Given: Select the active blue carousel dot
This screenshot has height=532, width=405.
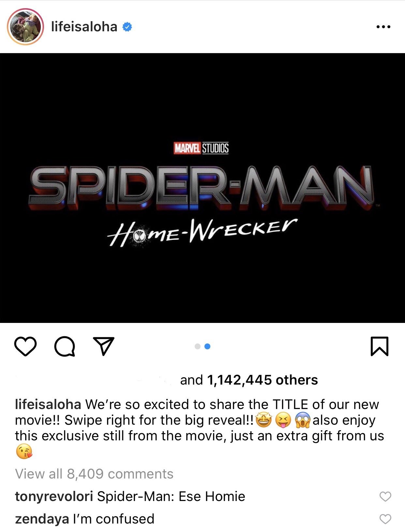Looking at the screenshot, I should click(207, 346).
